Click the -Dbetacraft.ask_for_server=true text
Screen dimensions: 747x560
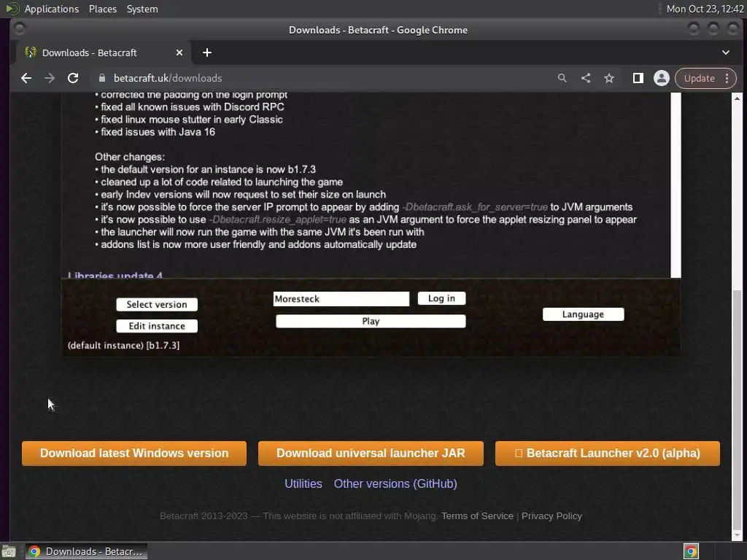pyautogui.click(x=475, y=207)
